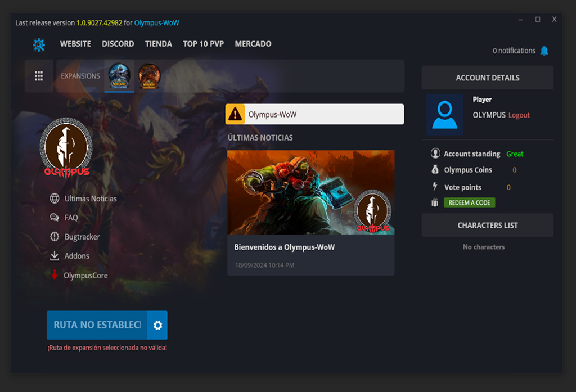Image resolution: width=576 pixels, height=392 pixels.
Task: Click the Logout link
Action: click(x=519, y=115)
